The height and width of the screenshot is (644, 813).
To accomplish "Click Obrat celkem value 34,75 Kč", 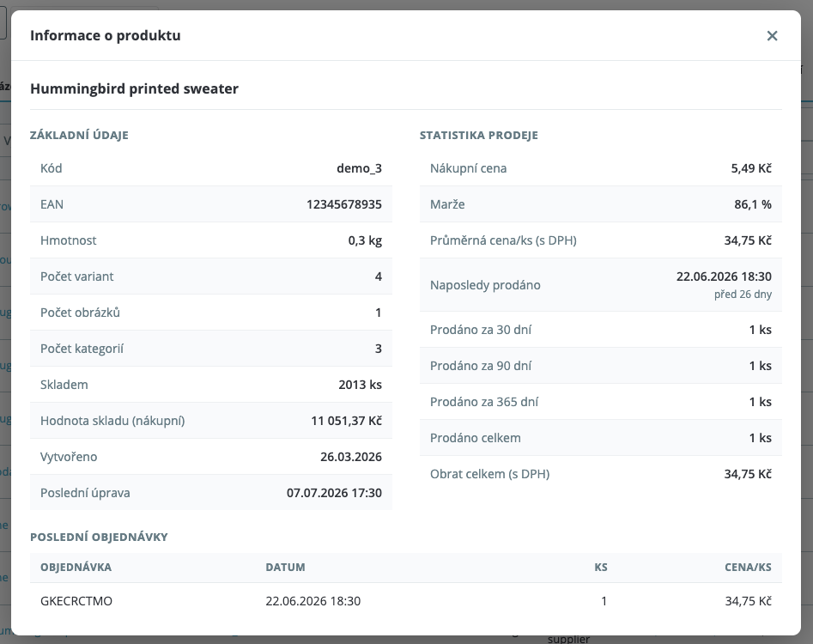I will click(x=748, y=474).
